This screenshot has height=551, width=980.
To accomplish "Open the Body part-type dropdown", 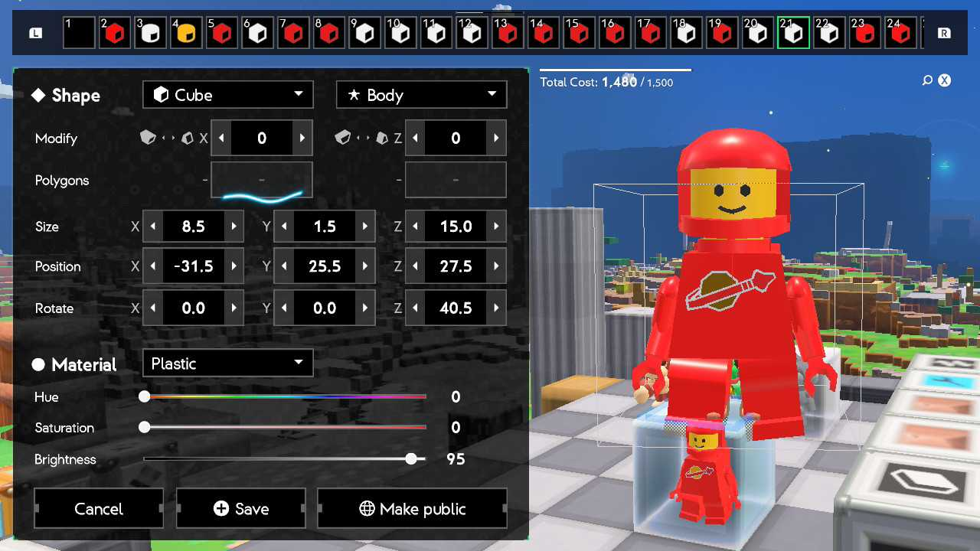I will pyautogui.click(x=422, y=95).
